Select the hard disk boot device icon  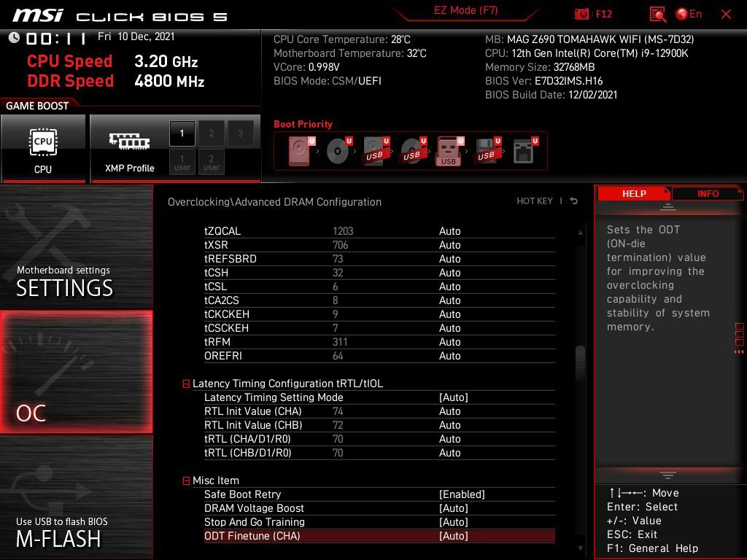click(301, 151)
